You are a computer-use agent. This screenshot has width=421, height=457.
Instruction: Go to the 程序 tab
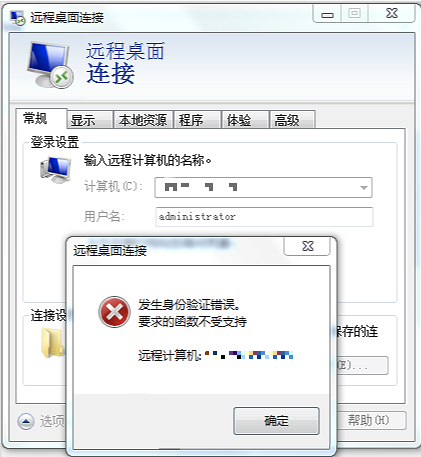191,120
